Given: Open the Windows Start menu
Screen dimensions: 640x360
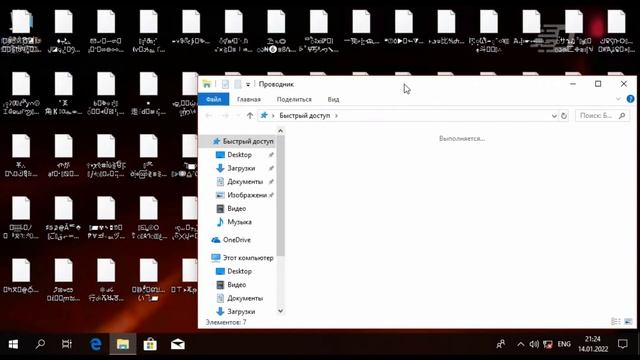Looking at the screenshot, I should (13, 344).
